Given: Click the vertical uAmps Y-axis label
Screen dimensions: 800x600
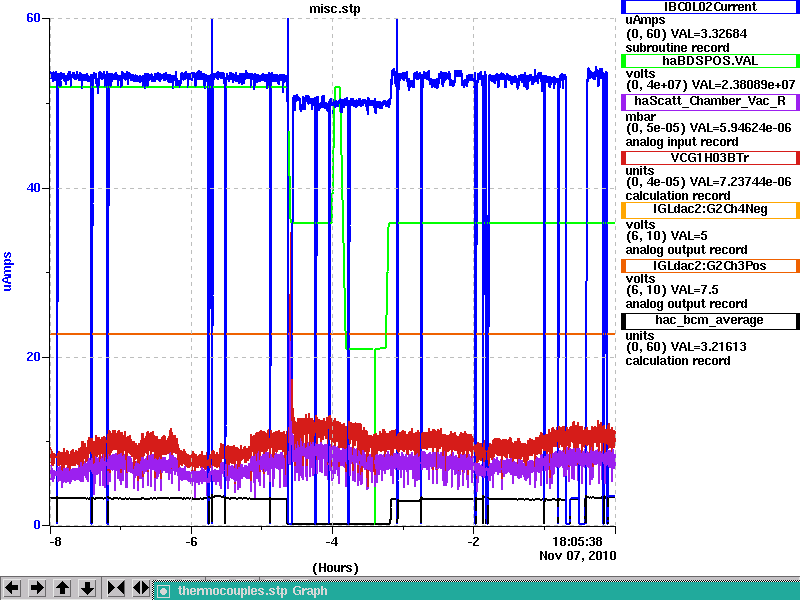Looking at the screenshot, I should click(7, 271).
